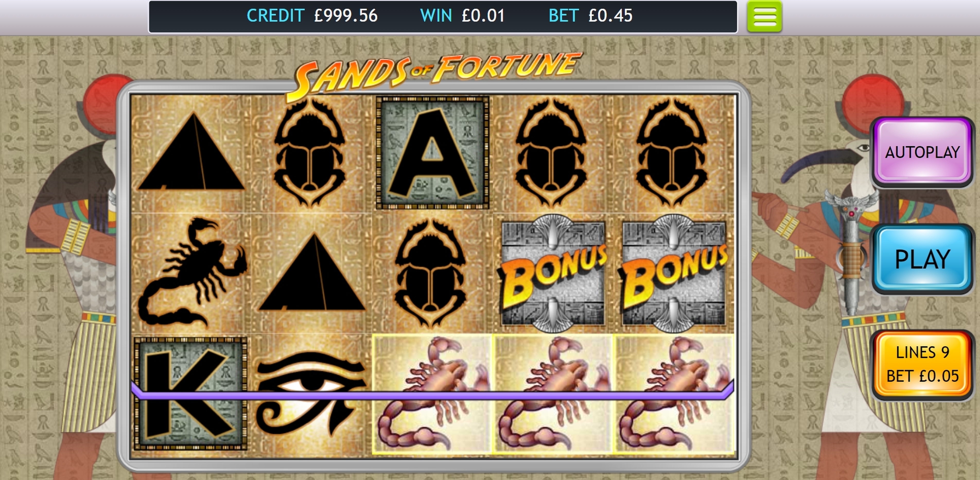
Task: Click the letter K tile symbol
Action: [191, 394]
